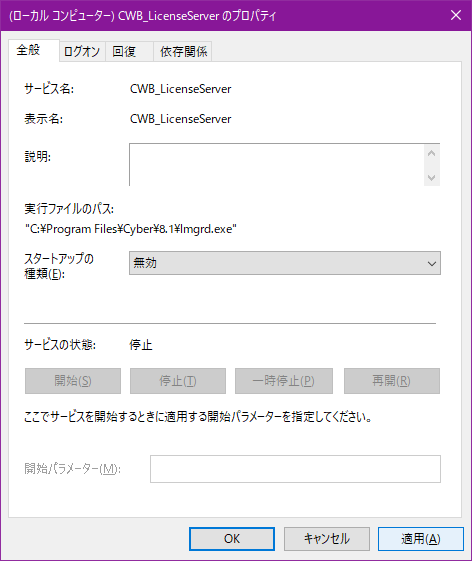This screenshot has height=561, width=472.
Task: Click inside the 説明 description text box
Action: (x=277, y=165)
